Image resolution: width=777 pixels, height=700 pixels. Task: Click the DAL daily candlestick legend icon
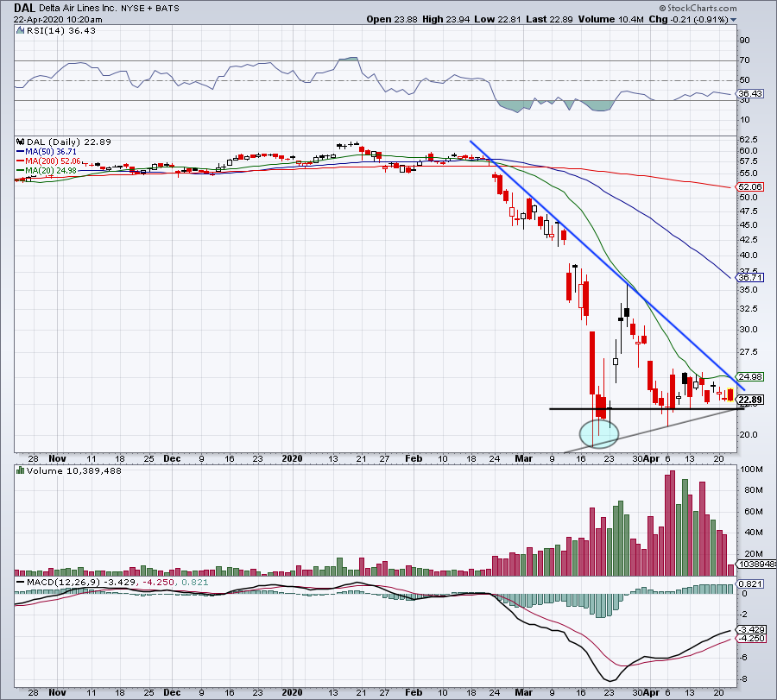click(21, 142)
